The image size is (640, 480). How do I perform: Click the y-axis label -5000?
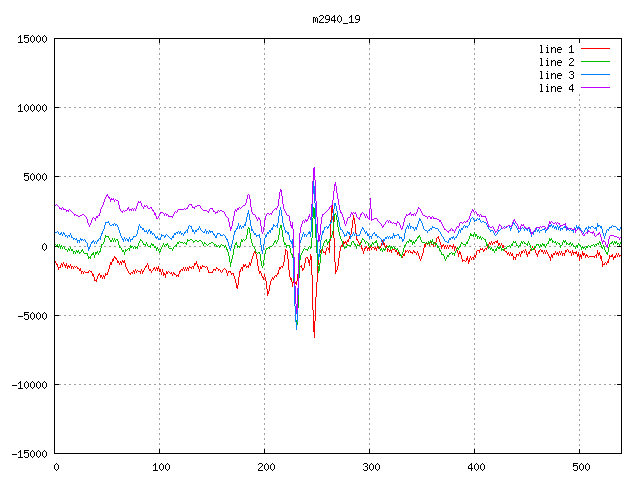(x=32, y=316)
